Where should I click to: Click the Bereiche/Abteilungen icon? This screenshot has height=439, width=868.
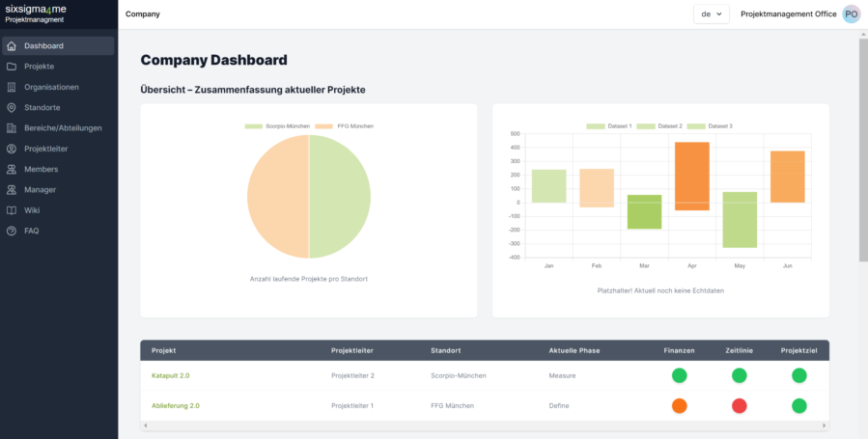pyautogui.click(x=11, y=127)
